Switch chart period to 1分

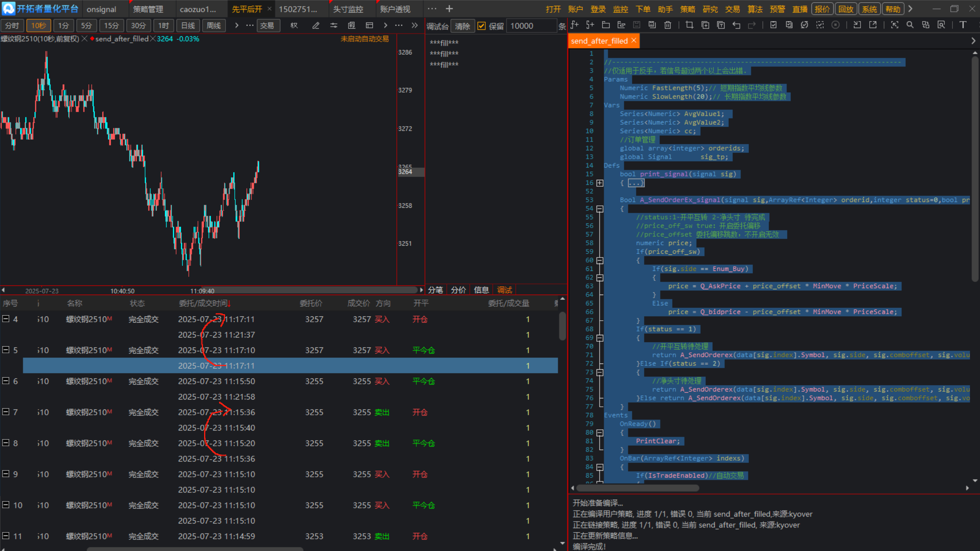[64, 26]
